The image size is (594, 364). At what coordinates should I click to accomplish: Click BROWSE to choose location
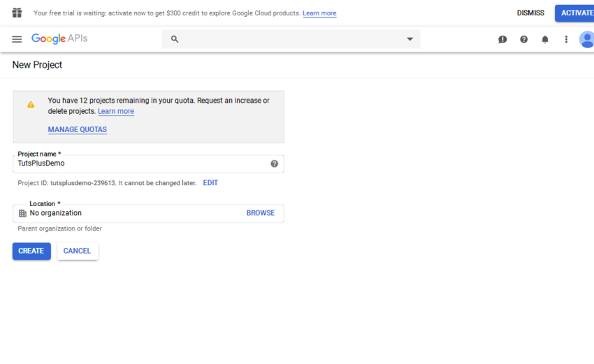tap(260, 213)
